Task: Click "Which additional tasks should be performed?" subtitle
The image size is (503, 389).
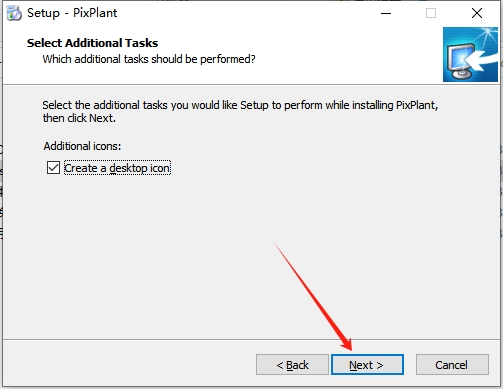Action: point(149,59)
